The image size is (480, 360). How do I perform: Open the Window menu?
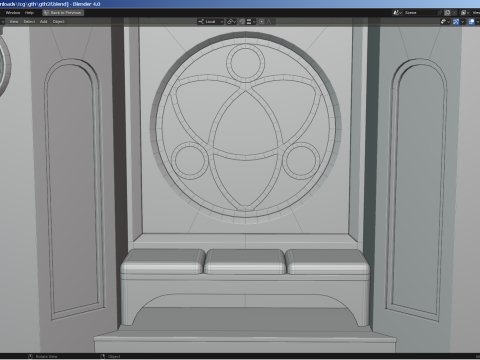tap(13, 13)
